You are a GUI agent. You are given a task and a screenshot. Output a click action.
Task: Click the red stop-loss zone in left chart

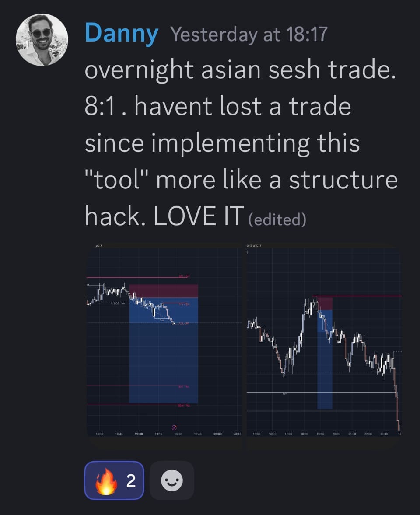tap(164, 291)
